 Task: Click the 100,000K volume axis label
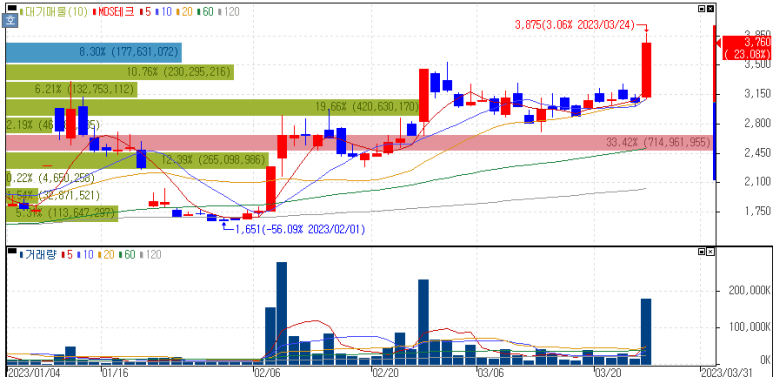pyautogui.click(x=749, y=327)
